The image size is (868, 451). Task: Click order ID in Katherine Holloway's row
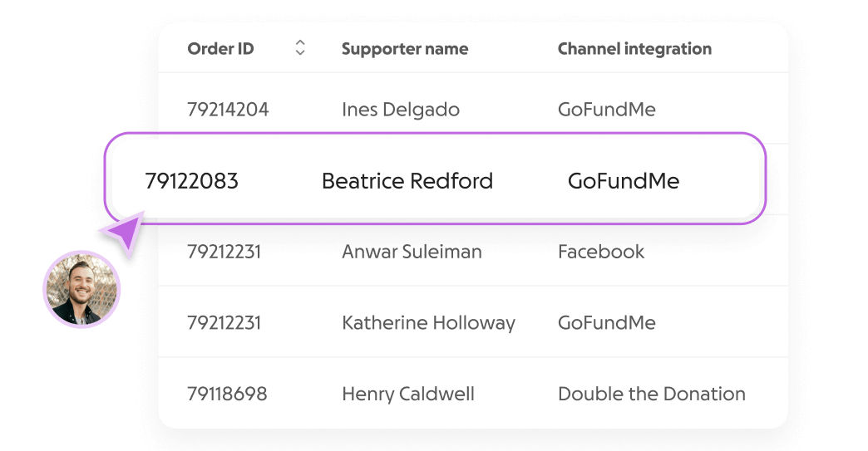[224, 322]
